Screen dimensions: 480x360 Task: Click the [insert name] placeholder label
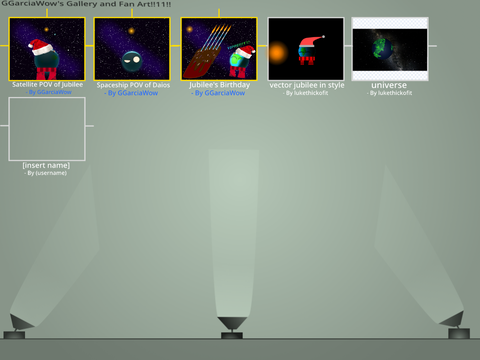pos(46,165)
